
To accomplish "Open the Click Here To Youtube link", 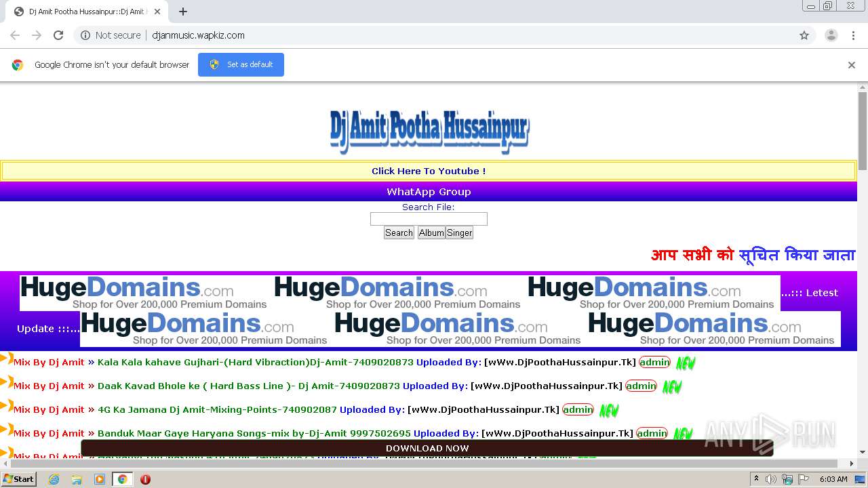I will click(x=429, y=171).
